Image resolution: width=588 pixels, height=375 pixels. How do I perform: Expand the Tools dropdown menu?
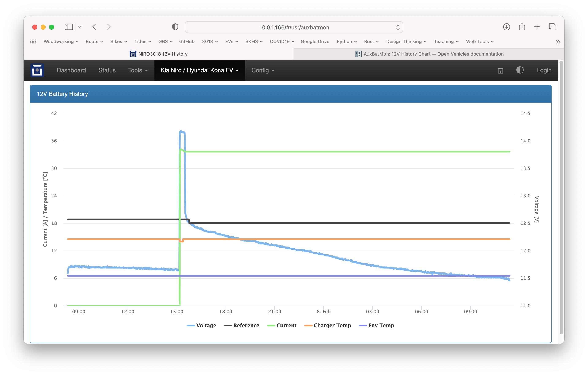(x=138, y=70)
